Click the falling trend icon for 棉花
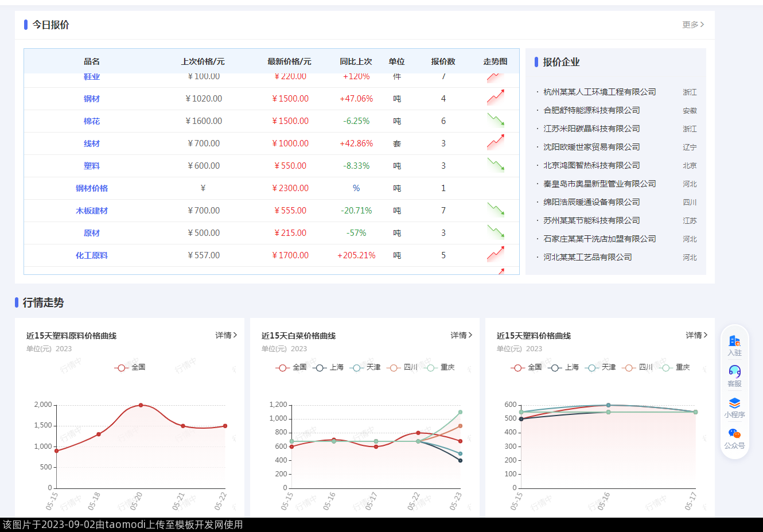This screenshot has height=532, width=763. coord(496,120)
